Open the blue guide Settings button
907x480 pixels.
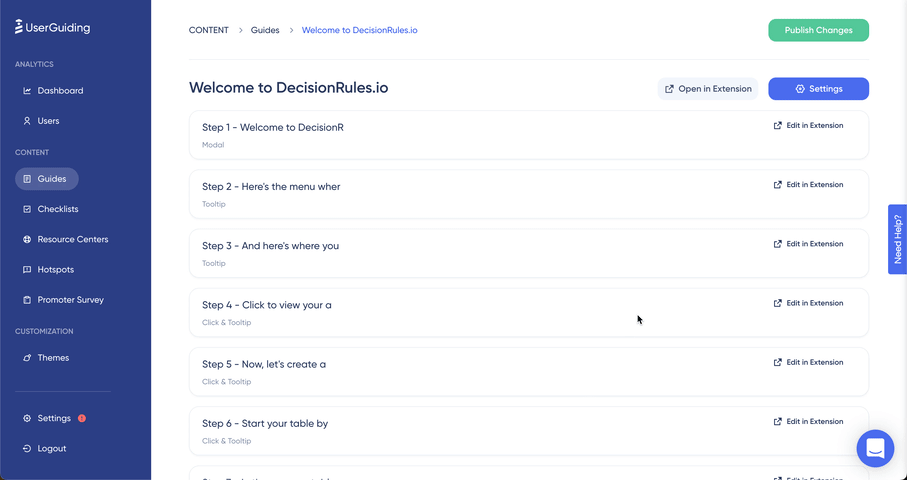pyautogui.click(x=818, y=89)
